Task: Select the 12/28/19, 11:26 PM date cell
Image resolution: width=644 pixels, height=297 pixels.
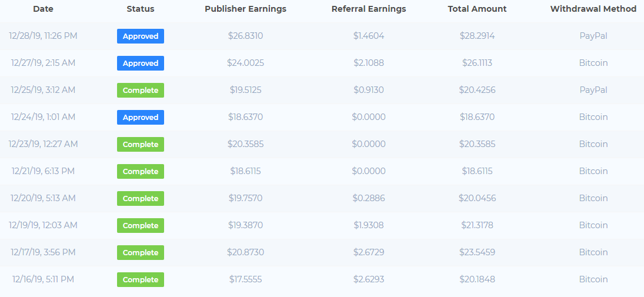Action: tap(43, 36)
